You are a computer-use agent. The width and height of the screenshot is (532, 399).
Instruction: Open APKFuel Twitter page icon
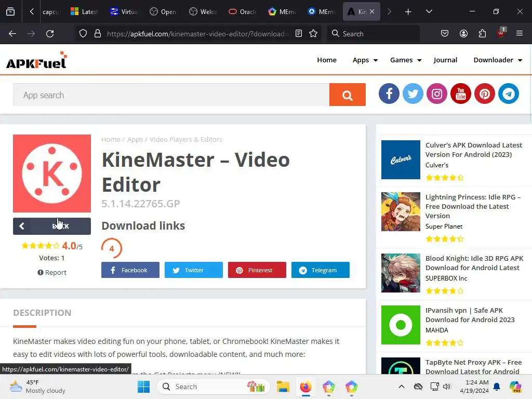tap(413, 94)
